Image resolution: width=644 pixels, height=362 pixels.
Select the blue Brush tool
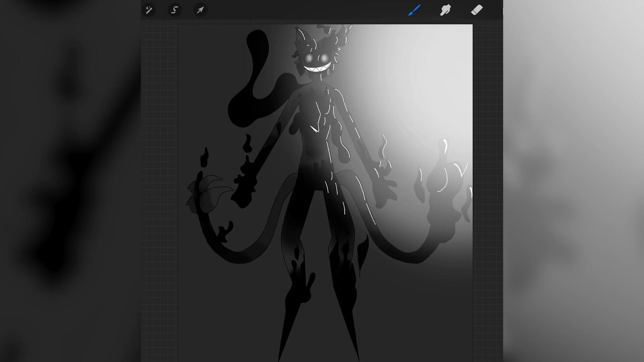click(415, 10)
